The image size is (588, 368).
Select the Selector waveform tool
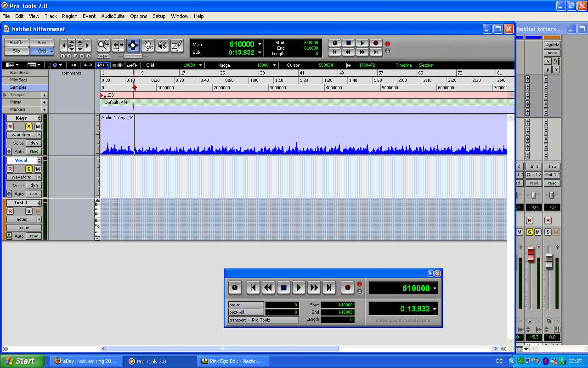[x=133, y=45]
